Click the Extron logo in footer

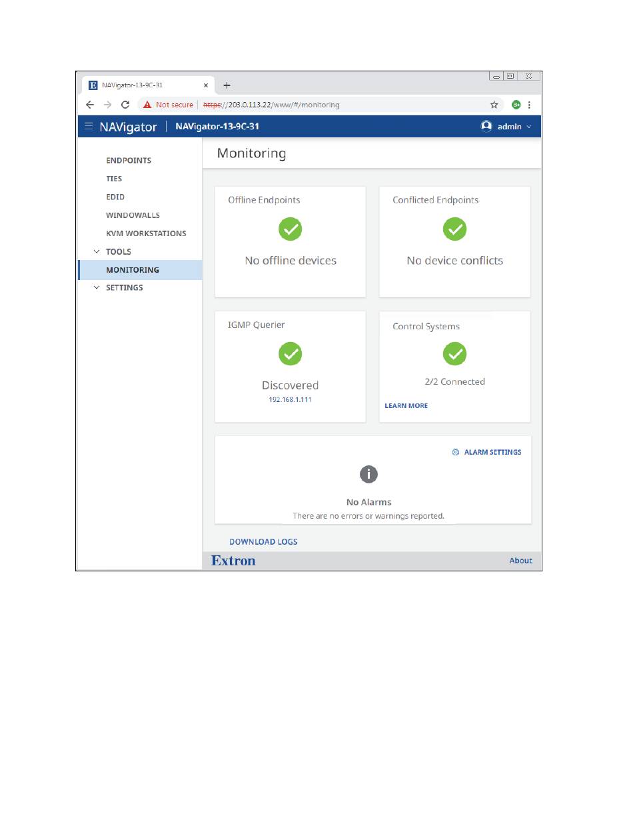(233, 561)
